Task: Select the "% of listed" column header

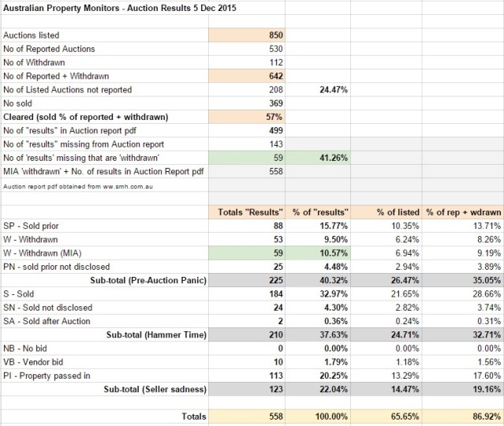Action: [397, 212]
